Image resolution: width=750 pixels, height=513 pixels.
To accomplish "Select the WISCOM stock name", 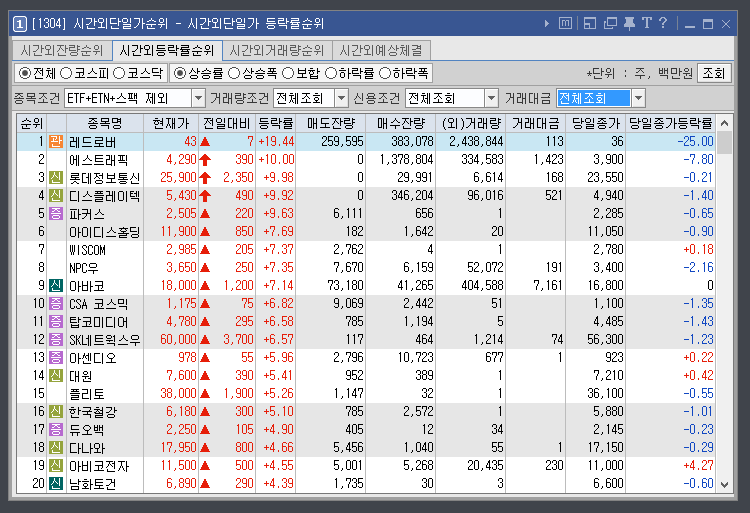I will pyautogui.click(x=87, y=250).
